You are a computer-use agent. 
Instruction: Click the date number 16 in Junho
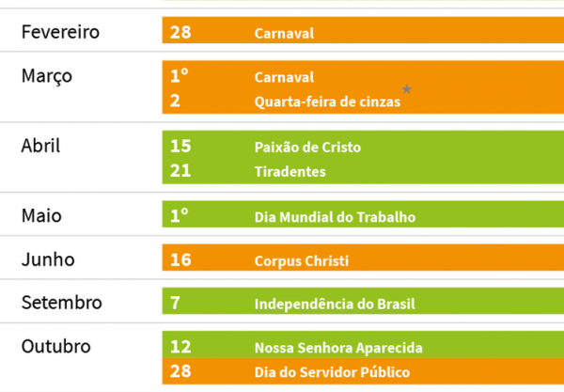tap(180, 260)
